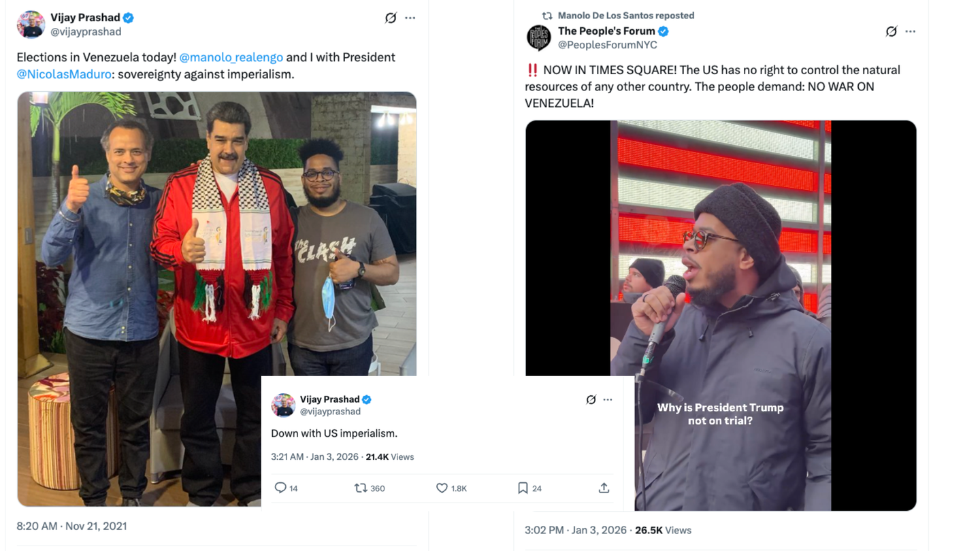Like the 'Down with US imperialism' tweet
The height and width of the screenshot is (551, 980).
click(442, 488)
